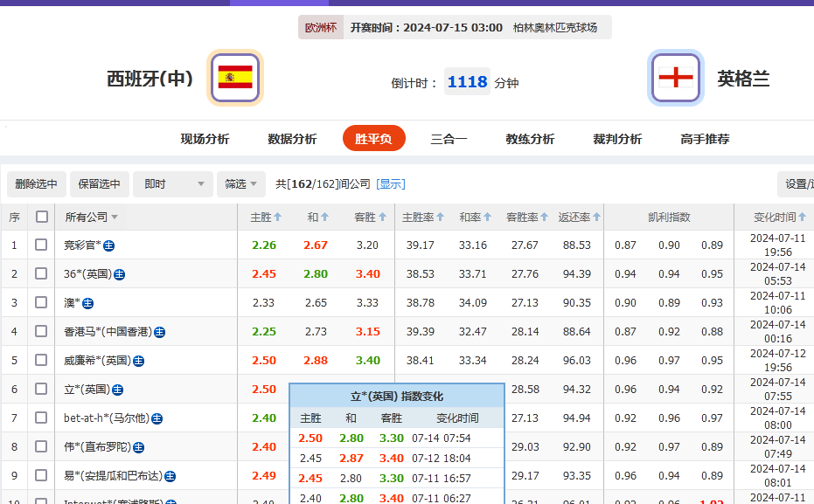Click the 删除选中 button
This screenshot has width=814, height=504.
pos(35,184)
